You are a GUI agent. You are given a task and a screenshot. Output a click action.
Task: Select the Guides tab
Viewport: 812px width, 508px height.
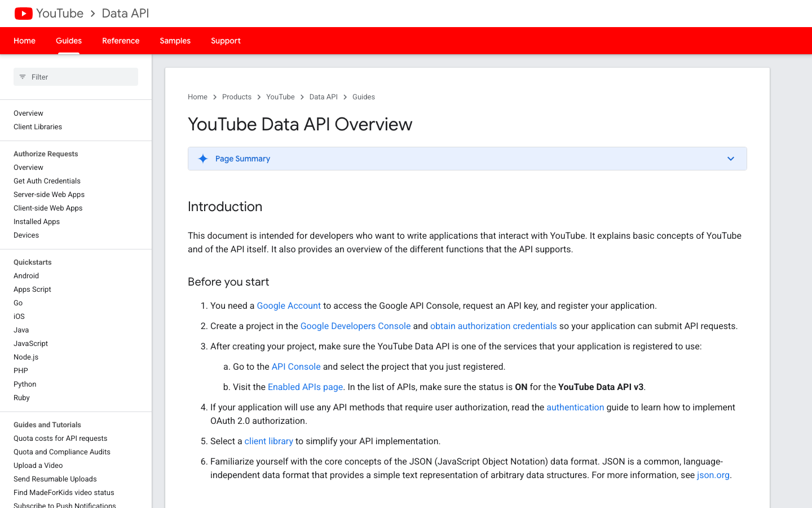coord(69,41)
